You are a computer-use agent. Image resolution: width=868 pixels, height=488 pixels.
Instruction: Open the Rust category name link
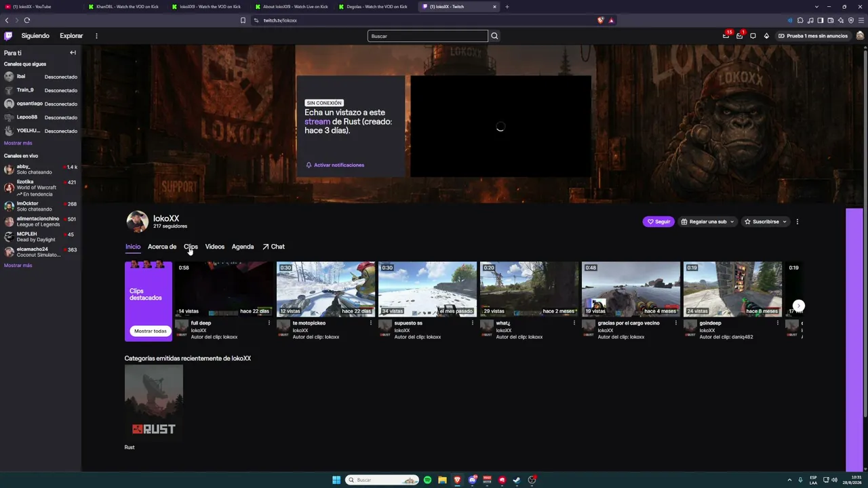(130, 447)
